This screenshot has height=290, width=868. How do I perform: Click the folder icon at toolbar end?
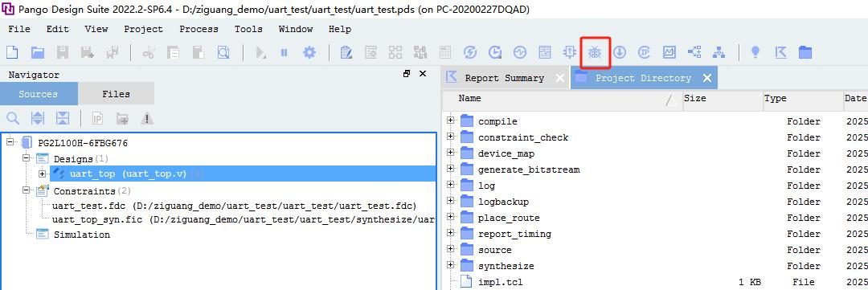805,52
